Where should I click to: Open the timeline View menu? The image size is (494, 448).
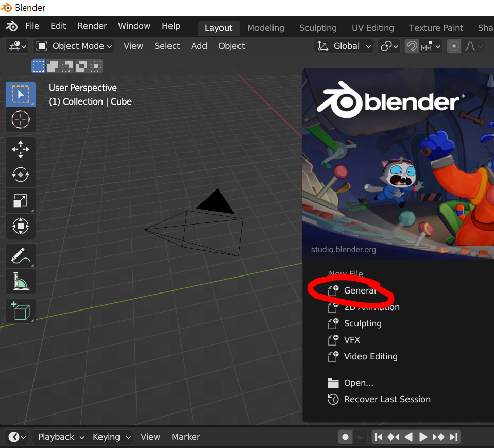tap(150, 437)
